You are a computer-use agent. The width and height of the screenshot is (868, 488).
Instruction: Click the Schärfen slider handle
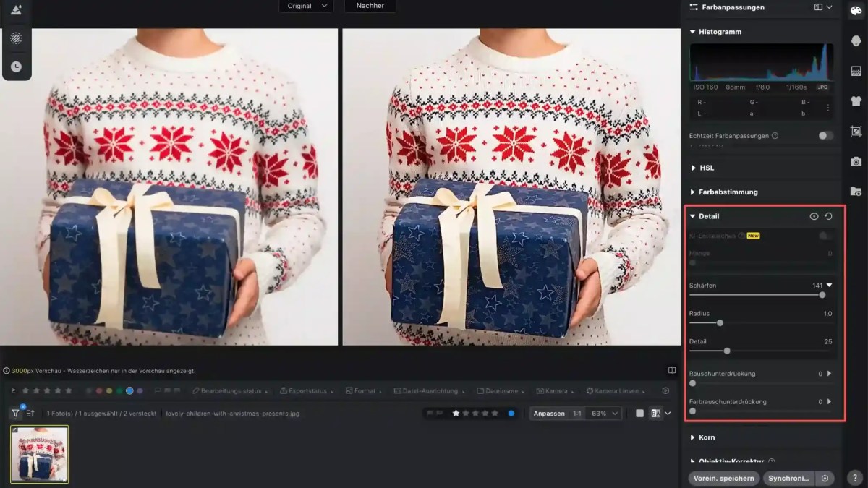tap(822, 295)
